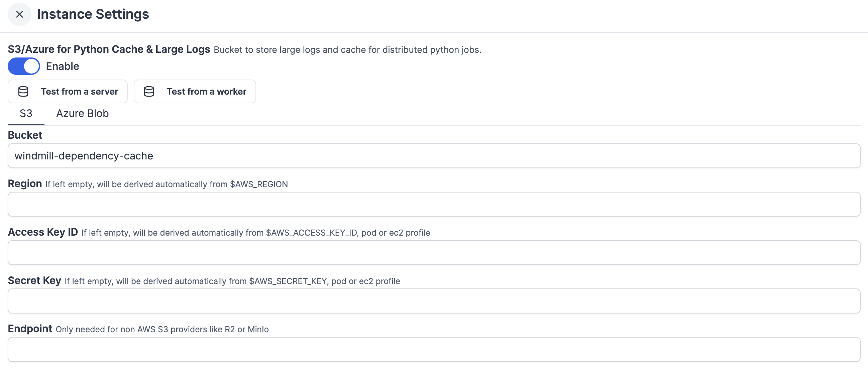Click into the Region input field
868x369 pixels.
click(434, 204)
